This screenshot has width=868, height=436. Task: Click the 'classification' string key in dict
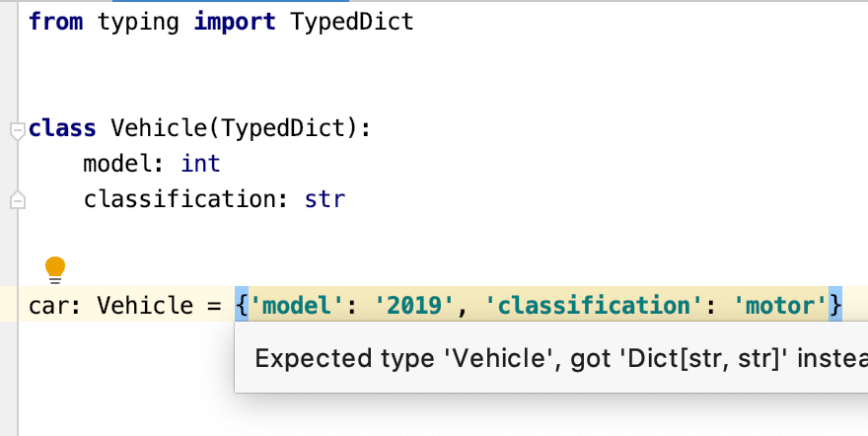(595, 305)
